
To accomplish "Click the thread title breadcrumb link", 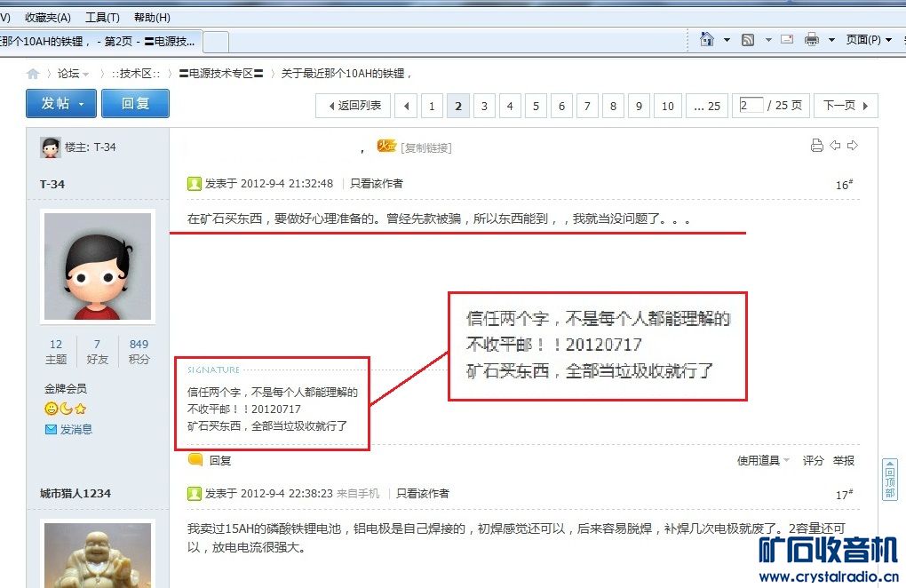I will pos(346,74).
